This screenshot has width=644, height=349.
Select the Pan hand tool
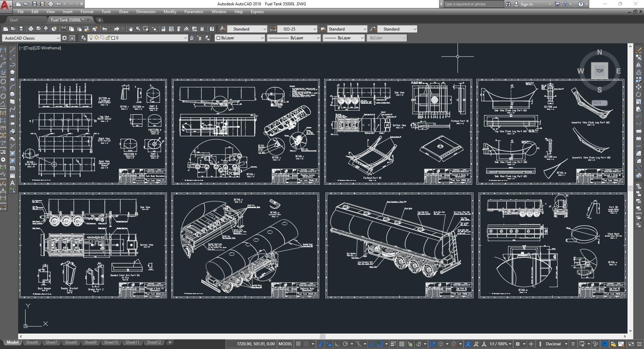(x=130, y=29)
